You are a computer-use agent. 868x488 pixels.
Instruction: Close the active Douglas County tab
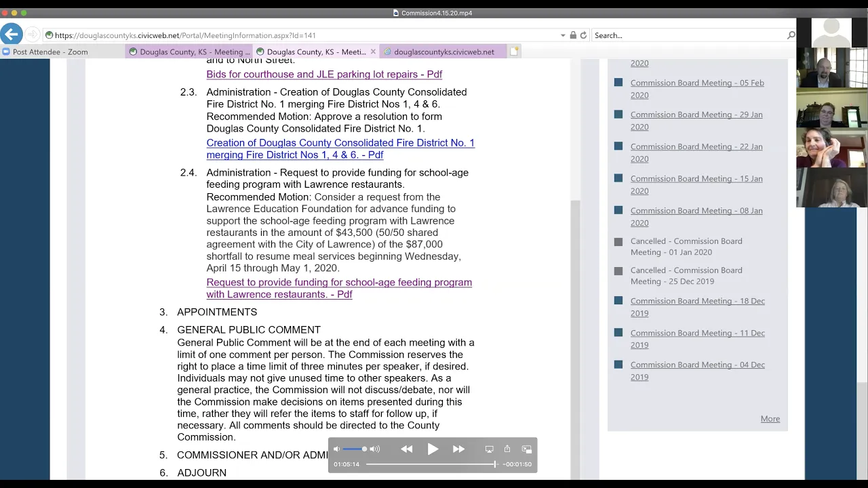click(373, 52)
